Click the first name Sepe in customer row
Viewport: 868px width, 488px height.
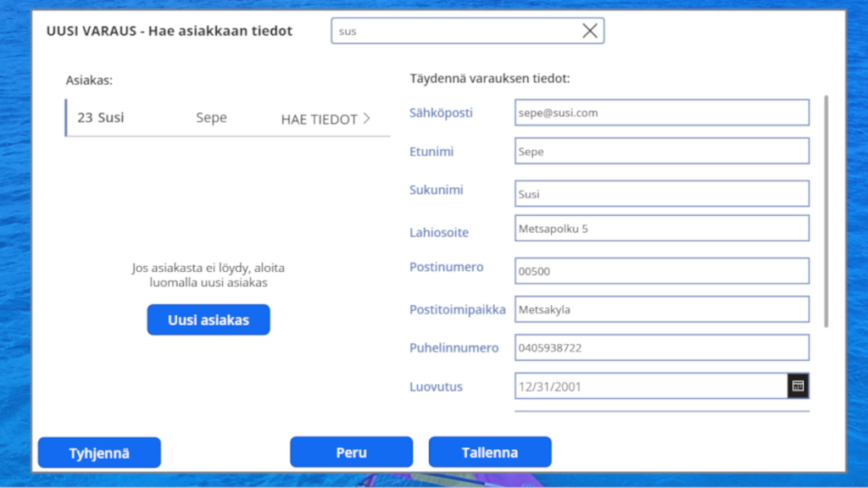(211, 117)
